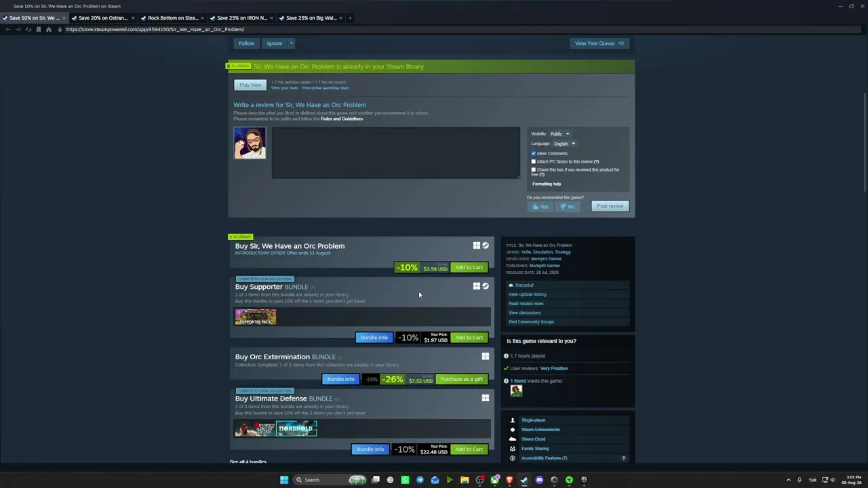Open Bundle info for Supporter bundle

pyautogui.click(x=374, y=338)
